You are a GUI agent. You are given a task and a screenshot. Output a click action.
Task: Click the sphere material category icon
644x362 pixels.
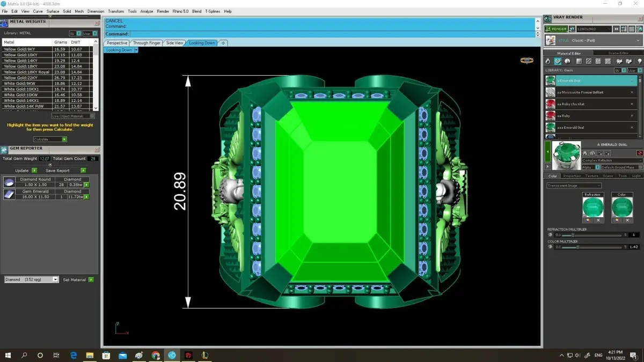pos(568,62)
